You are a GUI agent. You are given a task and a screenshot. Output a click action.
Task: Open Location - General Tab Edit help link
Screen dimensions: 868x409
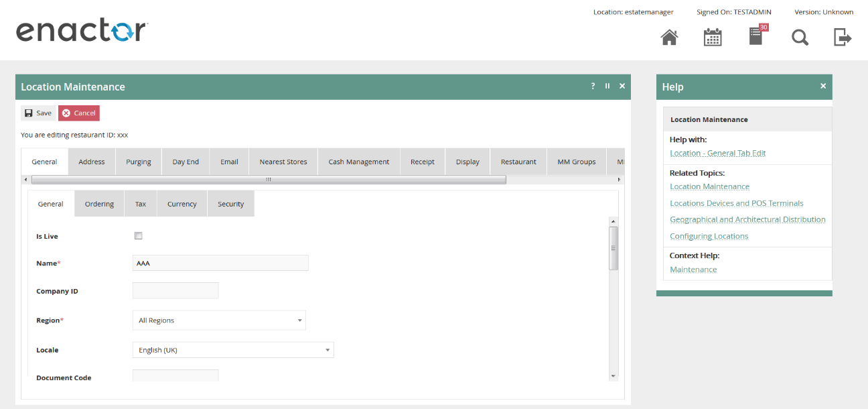click(x=718, y=153)
